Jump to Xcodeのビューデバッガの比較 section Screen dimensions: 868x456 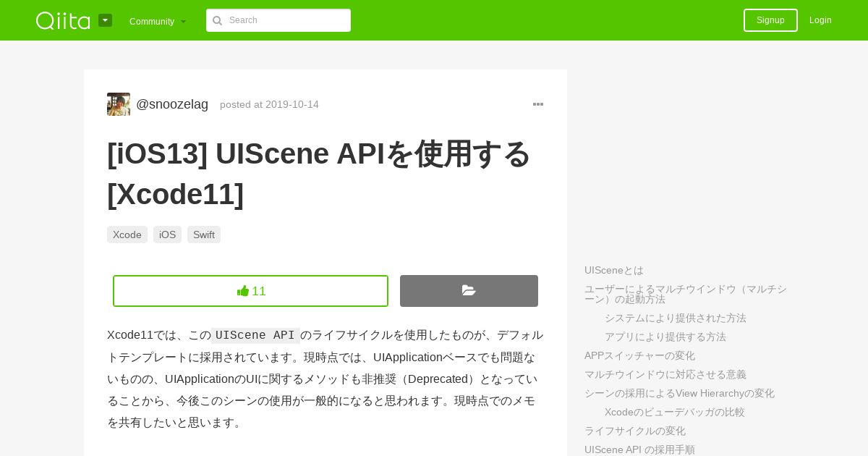pyautogui.click(x=675, y=412)
